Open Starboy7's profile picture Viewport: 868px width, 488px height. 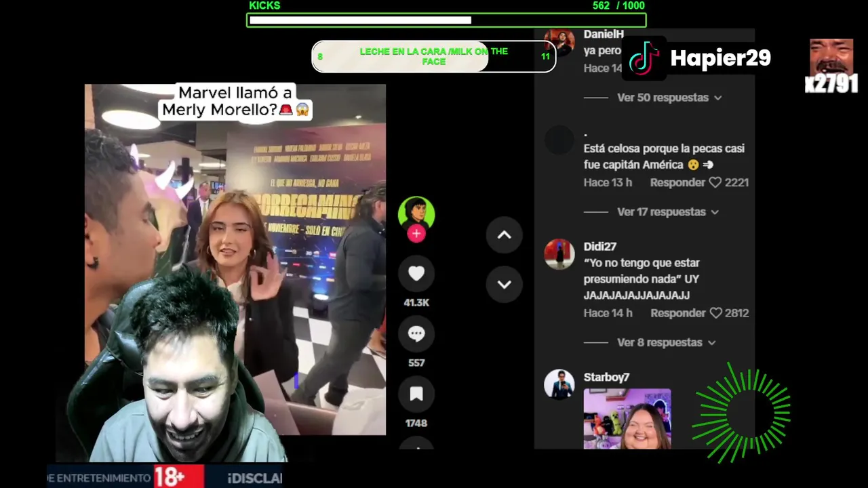point(559,384)
